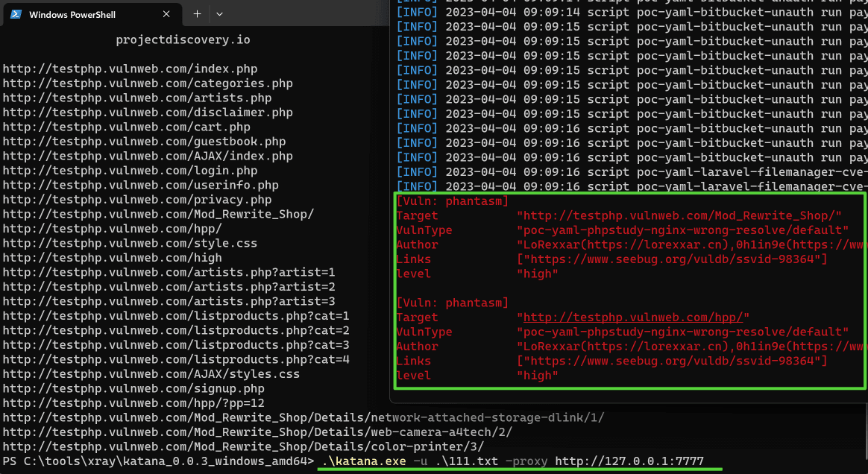This screenshot has width=868, height=474.
Task: Click the style.css URL line
Action: click(x=130, y=243)
